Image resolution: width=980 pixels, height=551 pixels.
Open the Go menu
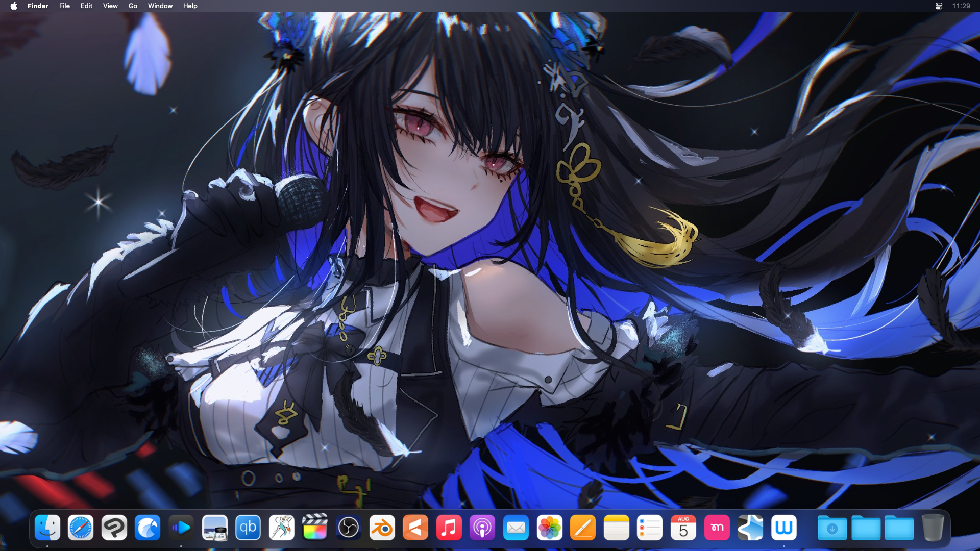[x=133, y=6]
